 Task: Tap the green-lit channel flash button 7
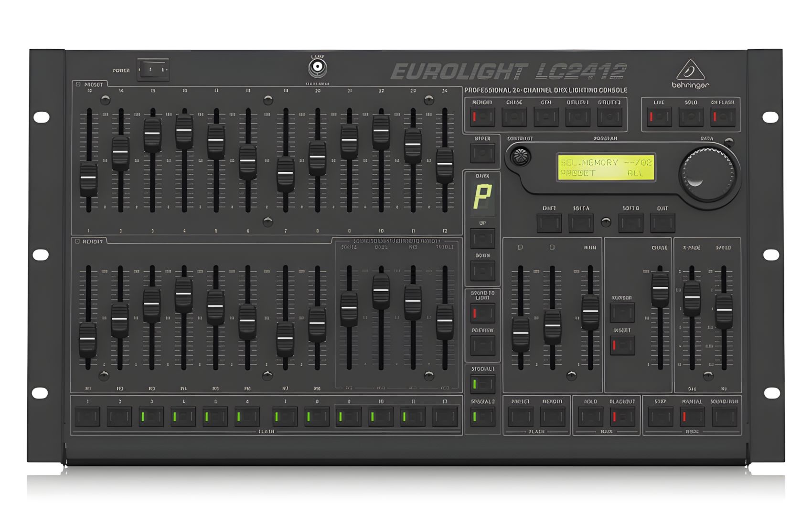(285, 417)
